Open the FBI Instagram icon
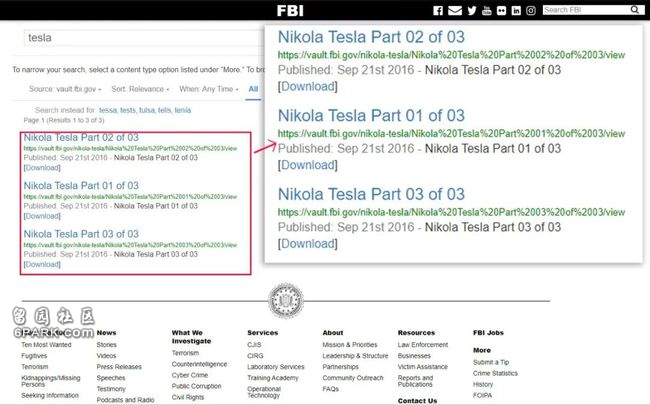Screen dimensions: 650x405 tap(531, 10)
